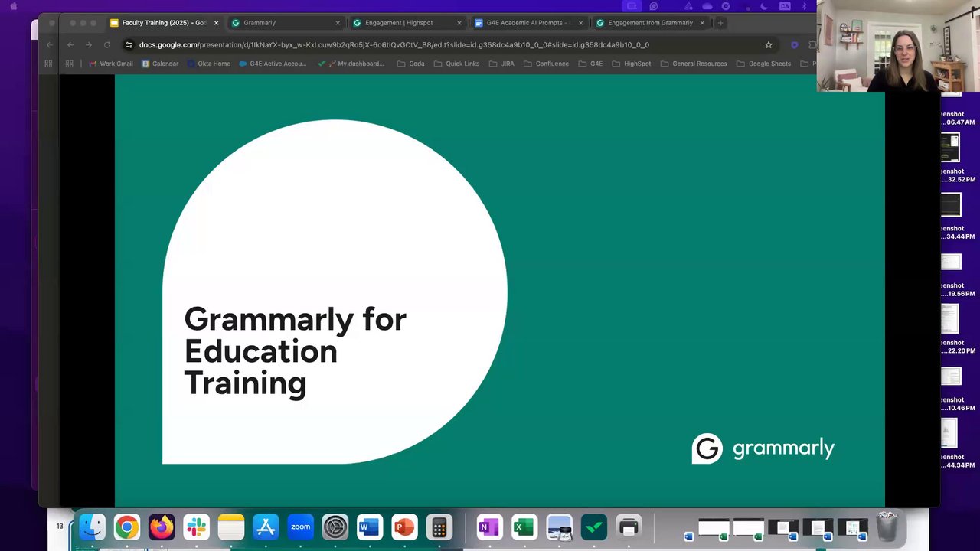Expand the Coda bookmarks folder
Screen dimensions: 980x551
pyautogui.click(x=411, y=64)
